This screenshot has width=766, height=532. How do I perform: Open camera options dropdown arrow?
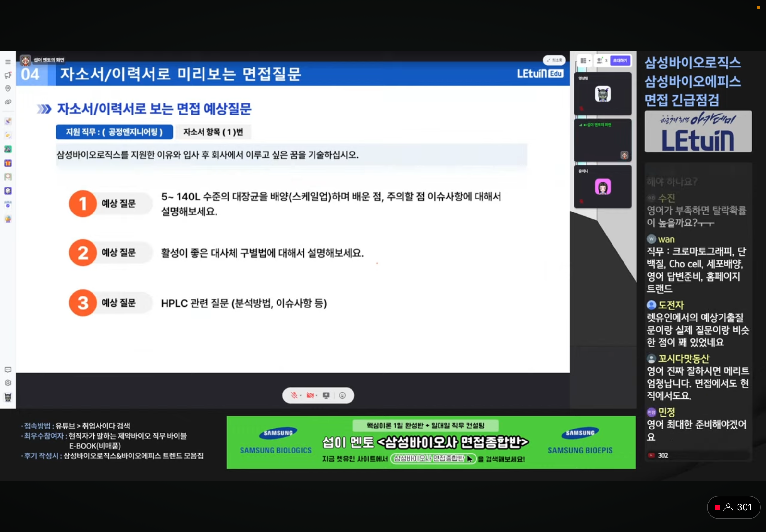tap(317, 396)
